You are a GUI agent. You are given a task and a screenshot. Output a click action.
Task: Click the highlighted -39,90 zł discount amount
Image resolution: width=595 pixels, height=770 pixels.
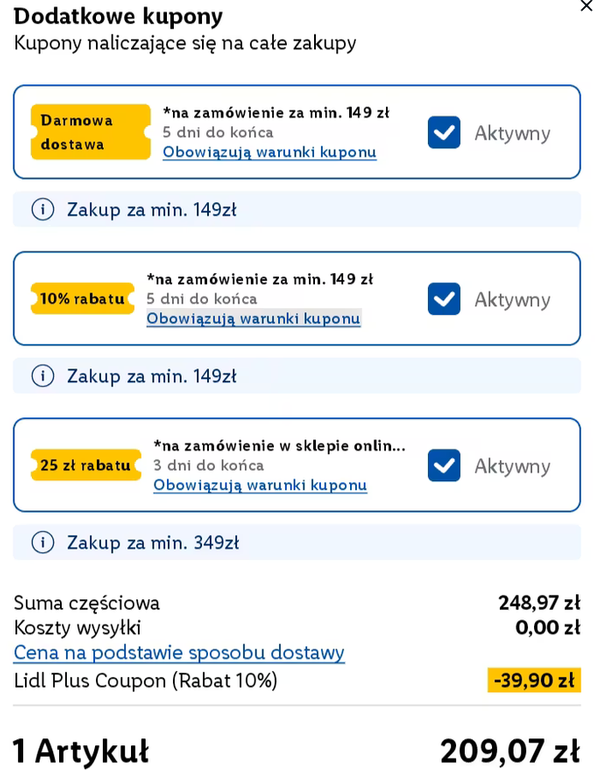click(x=534, y=680)
